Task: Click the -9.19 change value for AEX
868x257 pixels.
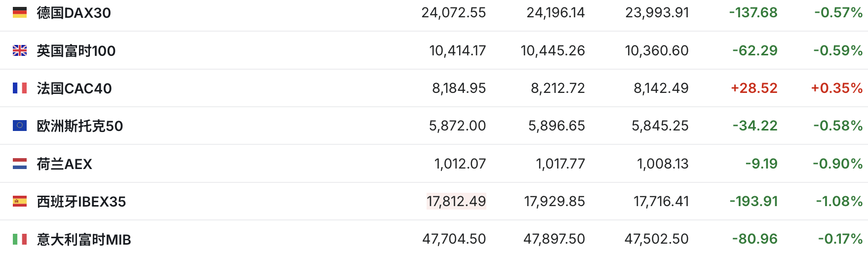Action: point(761,164)
